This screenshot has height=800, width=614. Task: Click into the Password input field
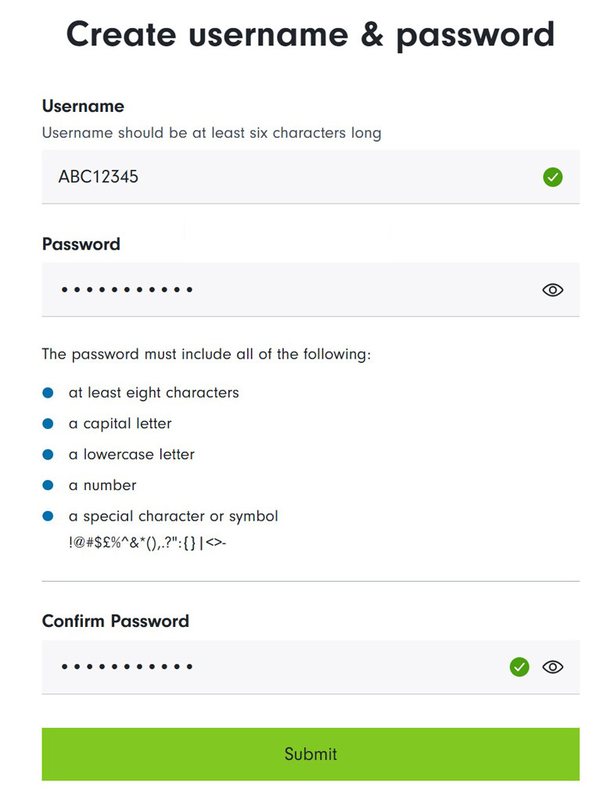[280, 290]
